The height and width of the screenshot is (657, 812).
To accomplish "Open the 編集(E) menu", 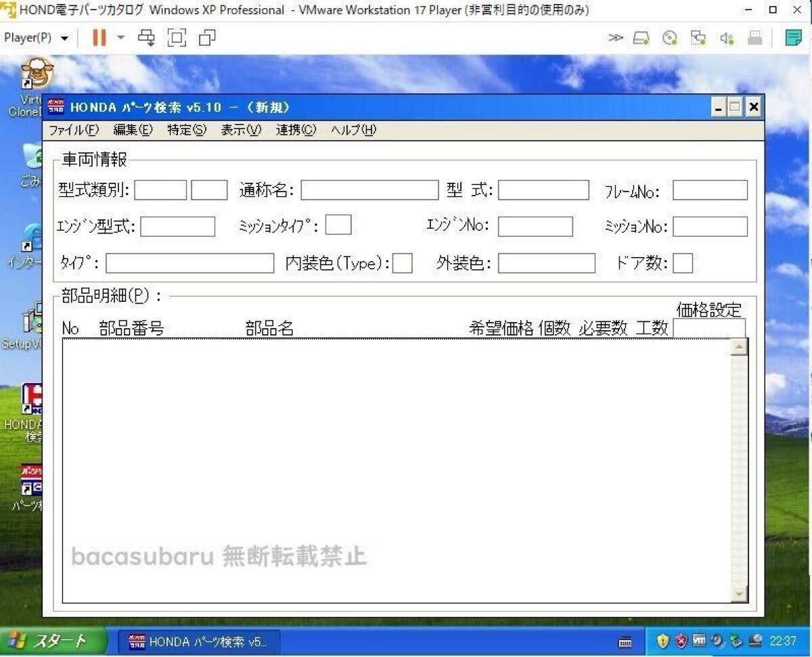I will tap(133, 130).
